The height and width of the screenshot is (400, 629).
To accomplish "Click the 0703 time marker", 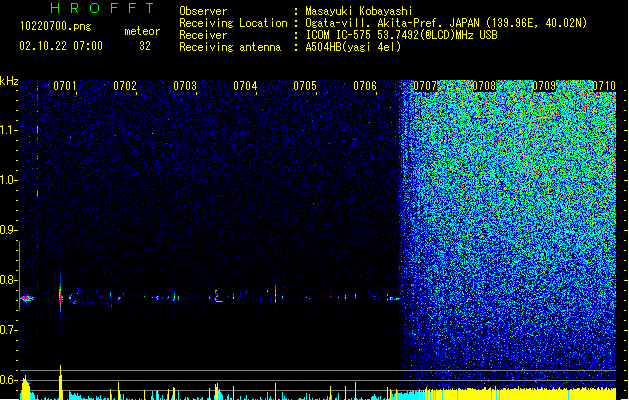I will tap(185, 86).
